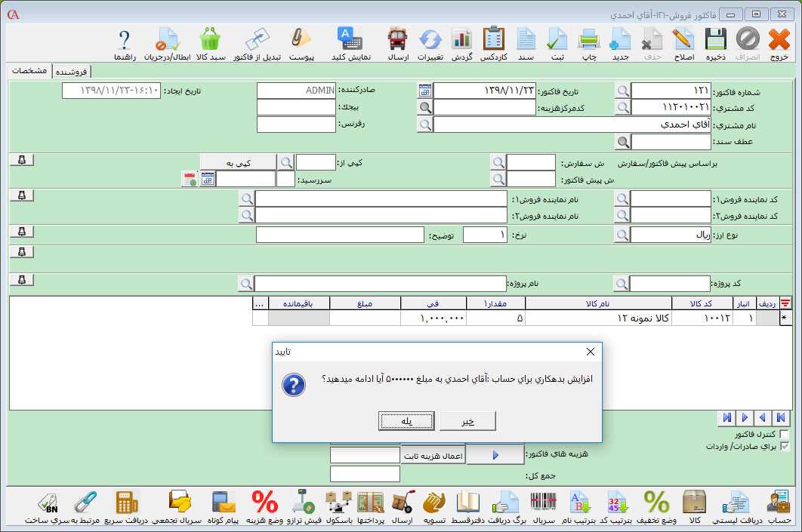Click No (خیر) in the confirmation dialog
The width and height of the screenshot is (802, 532).
(467, 421)
